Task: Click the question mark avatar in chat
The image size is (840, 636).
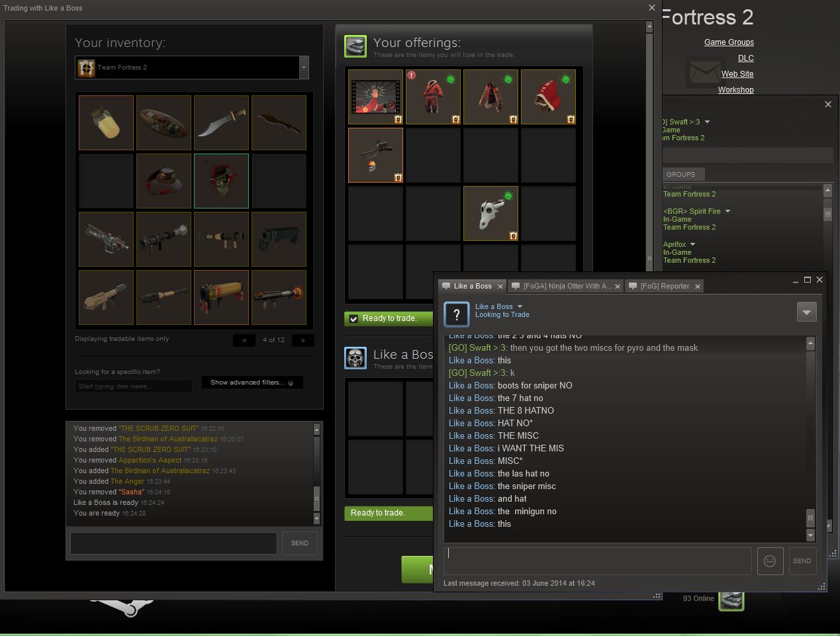Action: 457,314
